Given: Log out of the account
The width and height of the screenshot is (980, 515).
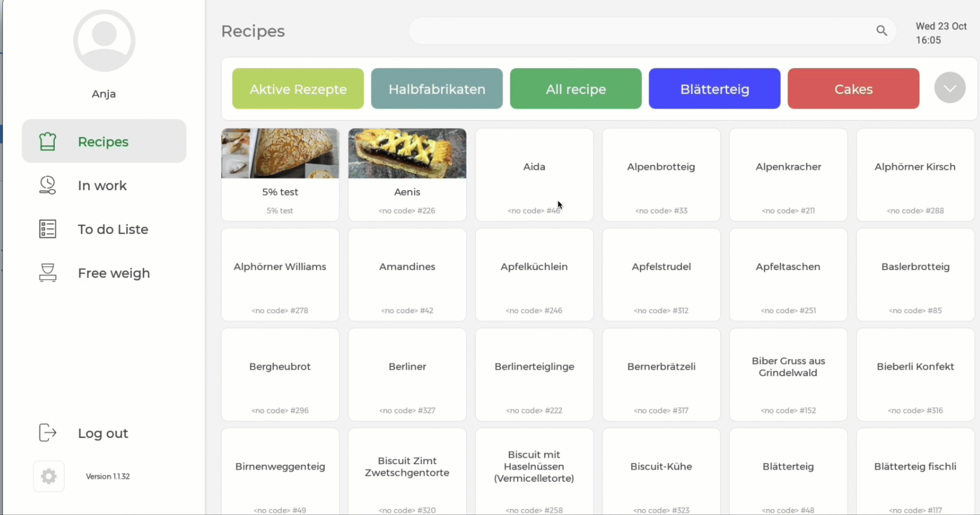Looking at the screenshot, I should (x=103, y=433).
